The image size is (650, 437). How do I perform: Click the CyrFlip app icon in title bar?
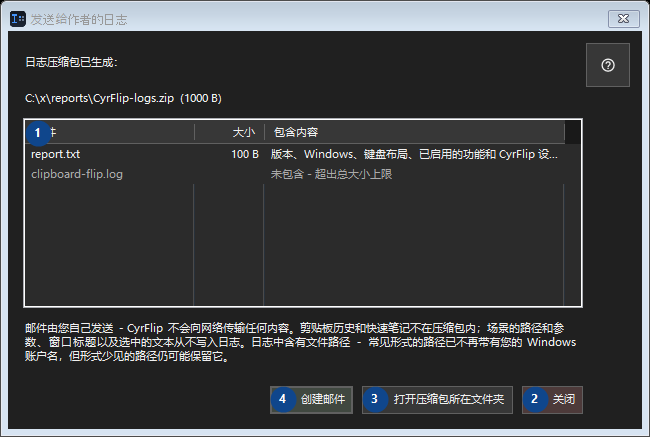pyautogui.click(x=18, y=19)
